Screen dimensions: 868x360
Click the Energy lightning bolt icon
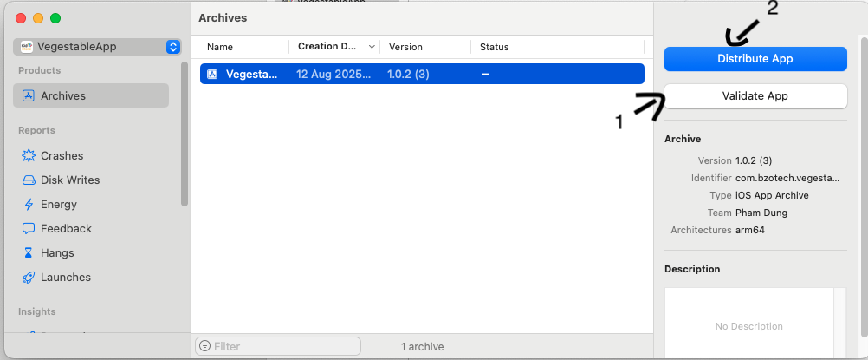(29, 204)
